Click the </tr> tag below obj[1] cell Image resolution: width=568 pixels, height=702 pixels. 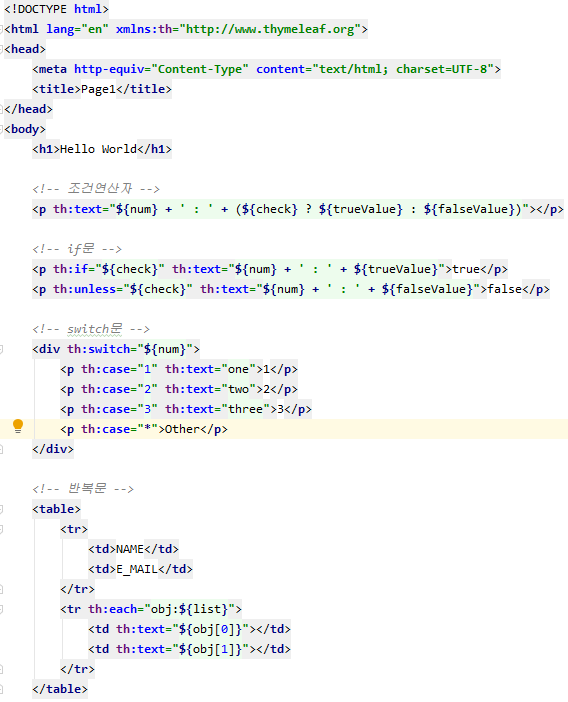tap(77, 669)
